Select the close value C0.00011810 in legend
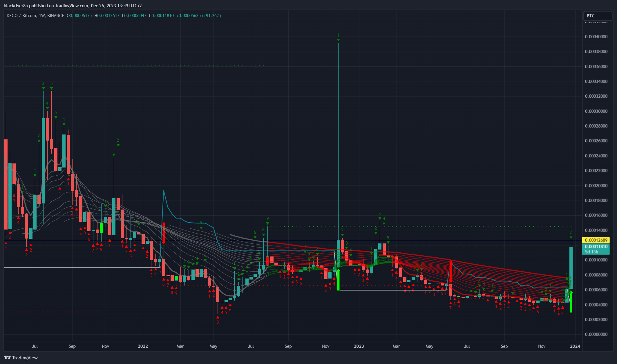This screenshot has height=364, width=617. click(161, 16)
